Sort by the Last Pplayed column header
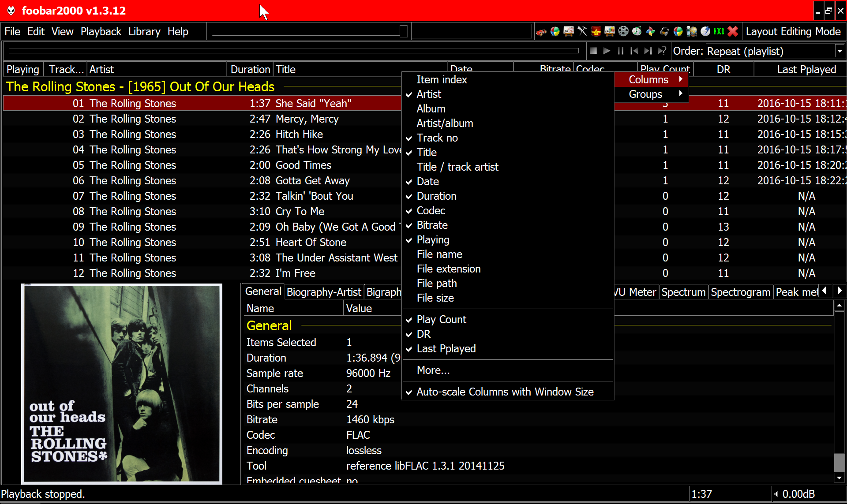Image resolution: width=847 pixels, height=504 pixels. click(x=801, y=69)
